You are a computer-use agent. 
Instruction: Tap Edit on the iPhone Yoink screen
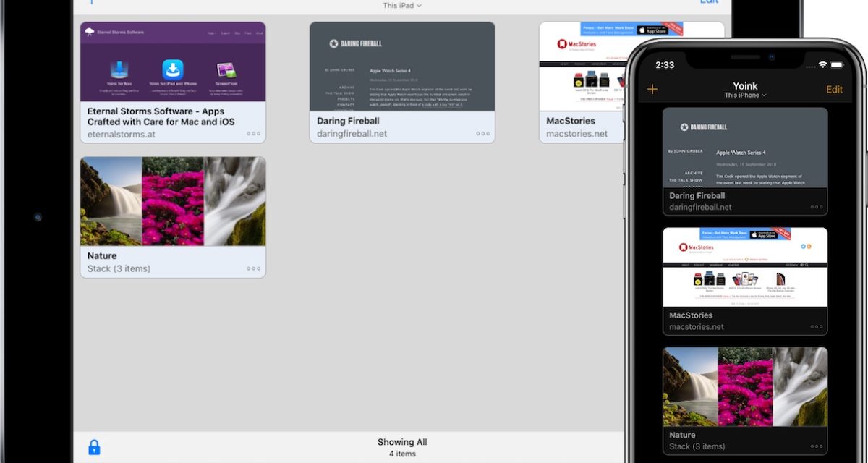835,89
